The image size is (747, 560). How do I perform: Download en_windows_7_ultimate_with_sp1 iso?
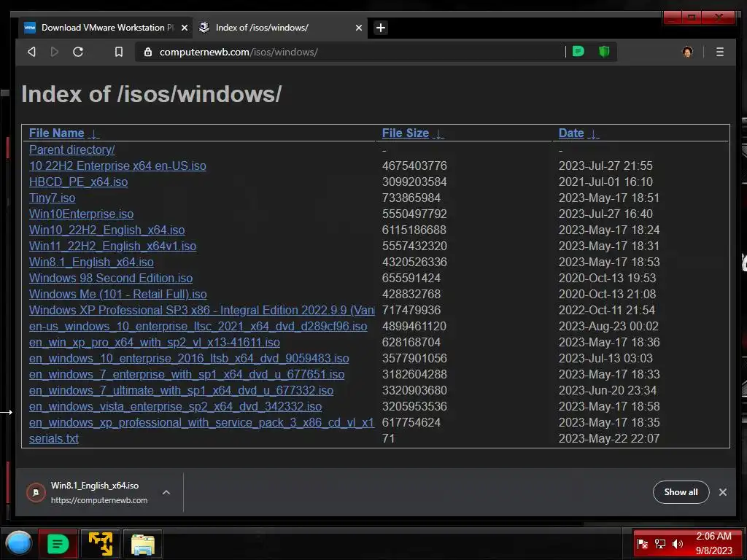(182, 391)
